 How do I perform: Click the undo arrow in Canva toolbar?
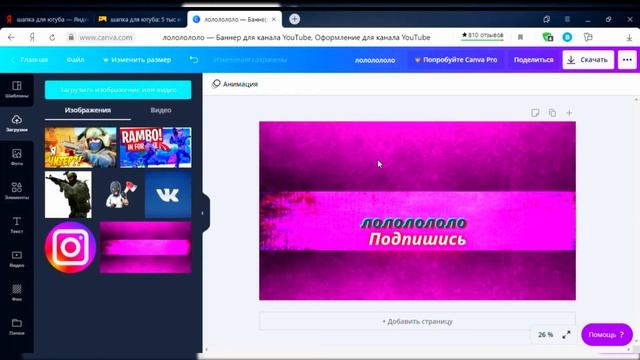click(194, 60)
